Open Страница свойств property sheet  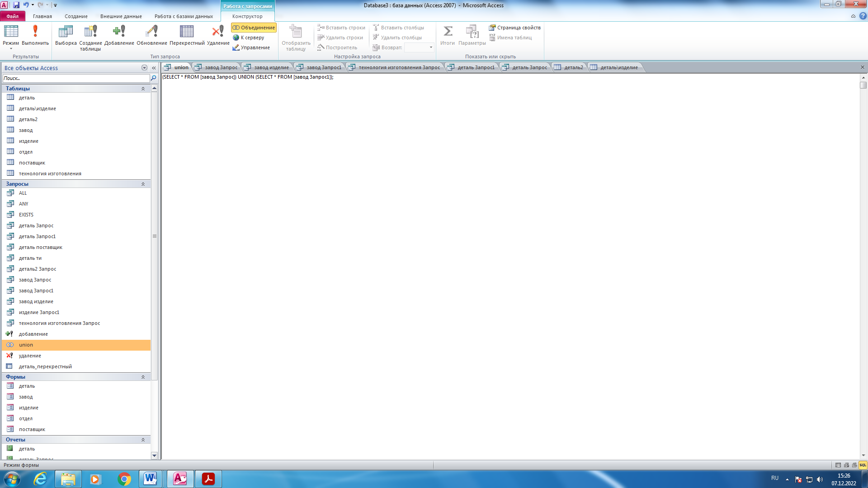514,28
